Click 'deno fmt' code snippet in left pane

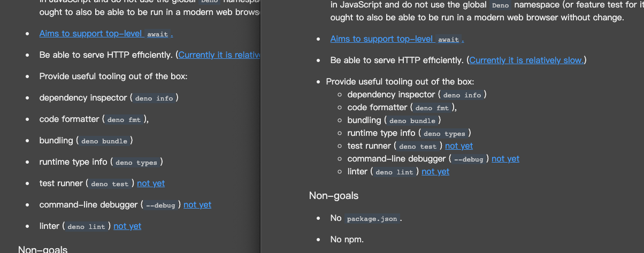pos(124,120)
